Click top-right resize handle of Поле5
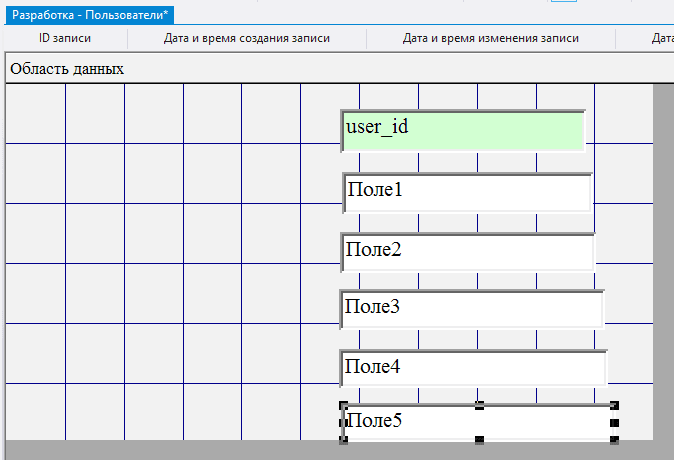The height and width of the screenshot is (460, 674). (614, 406)
